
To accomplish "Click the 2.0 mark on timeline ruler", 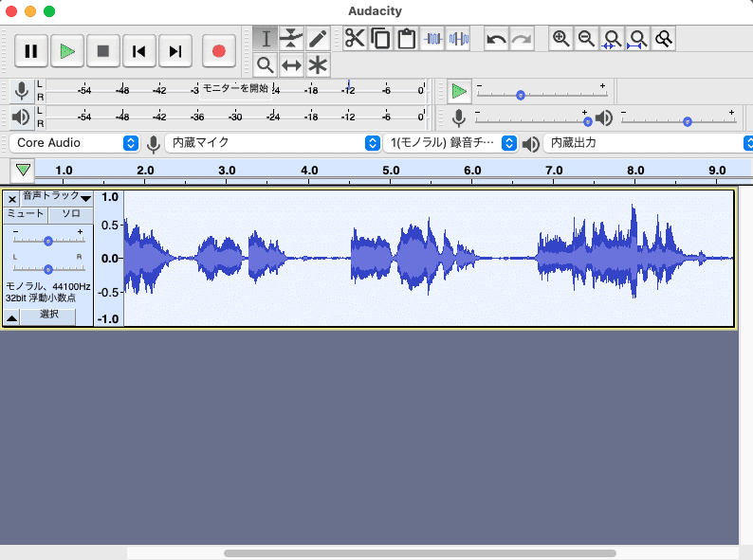I will coord(145,171).
